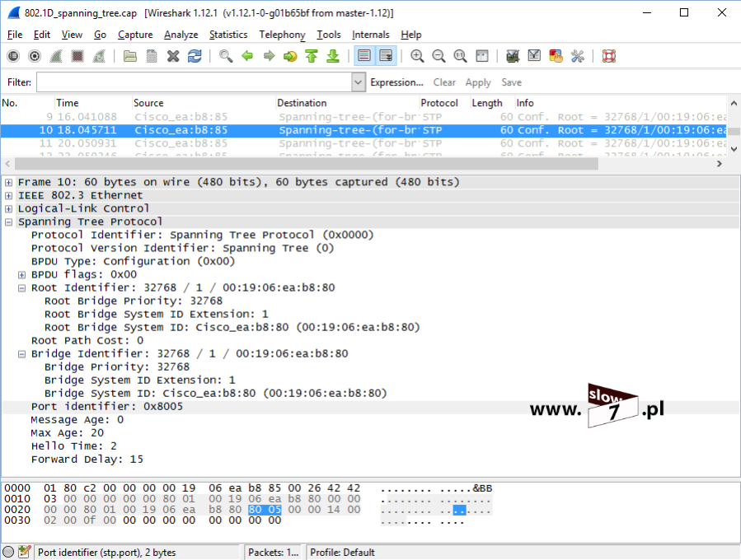Open a capture file icon
The height and width of the screenshot is (560, 741).
click(x=130, y=56)
